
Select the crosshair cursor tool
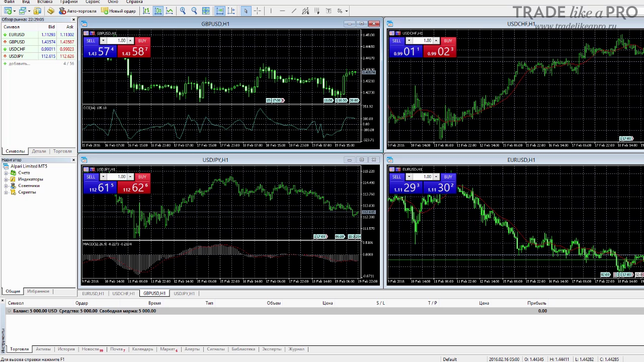click(x=257, y=11)
